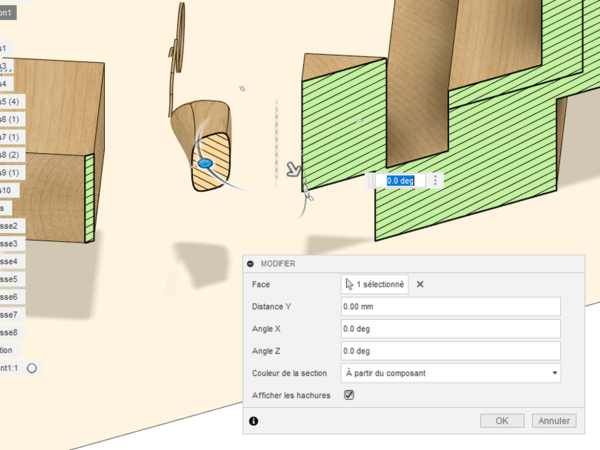Activate the radio circle beside nt1:1

coord(32,368)
